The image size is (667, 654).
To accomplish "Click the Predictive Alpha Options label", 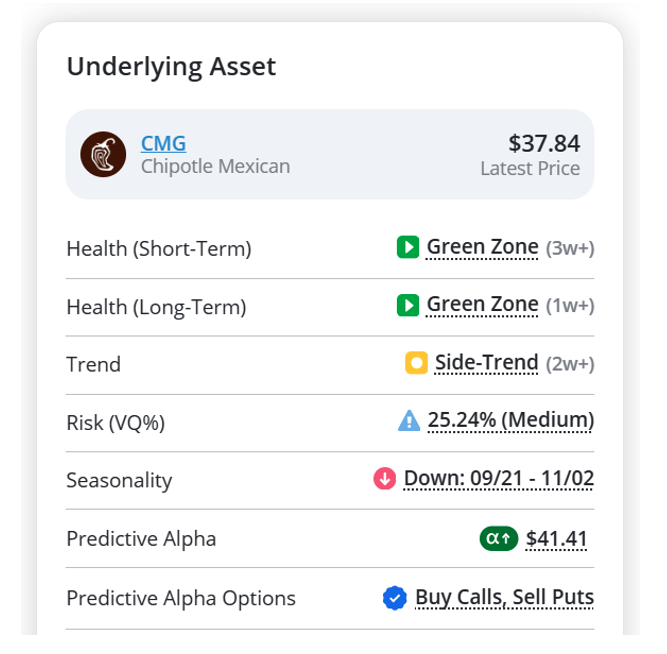I will [x=181, y=598].
